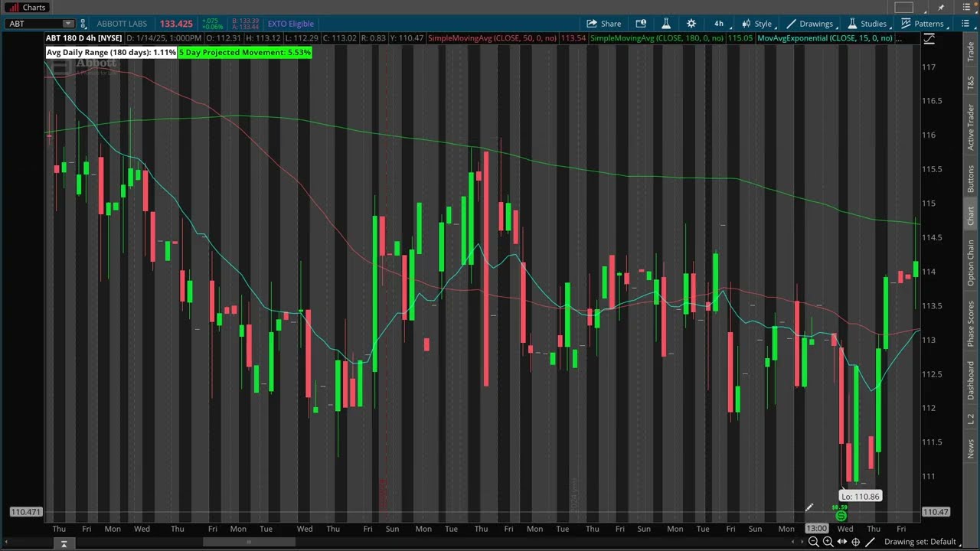Open the Share chart button
980x551 pixels.
click(x=603, y=24)
